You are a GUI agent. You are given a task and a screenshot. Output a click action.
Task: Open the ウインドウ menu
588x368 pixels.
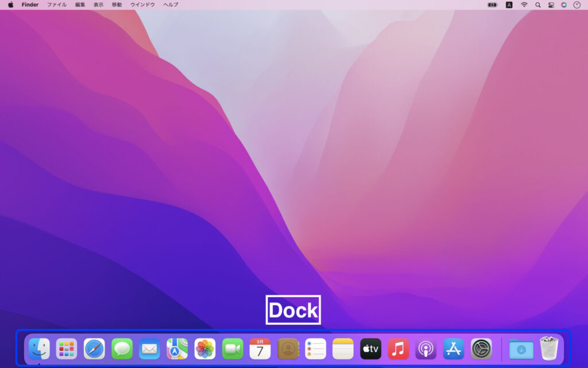coord(142,5)
